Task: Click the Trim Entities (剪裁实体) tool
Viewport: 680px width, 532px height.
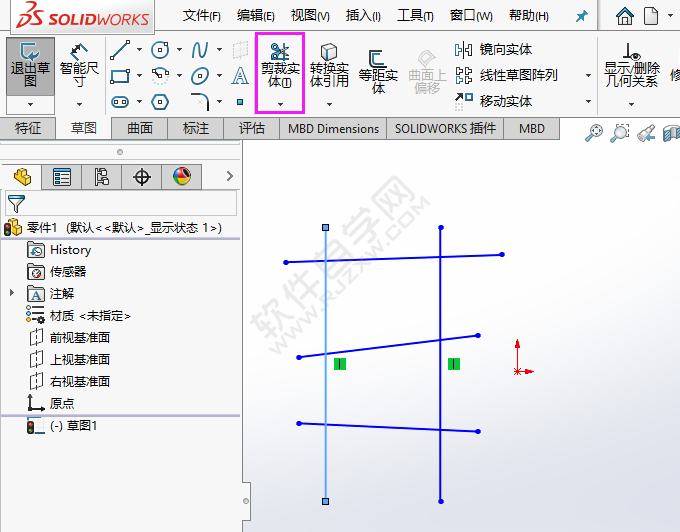Action: click(280, 66)
